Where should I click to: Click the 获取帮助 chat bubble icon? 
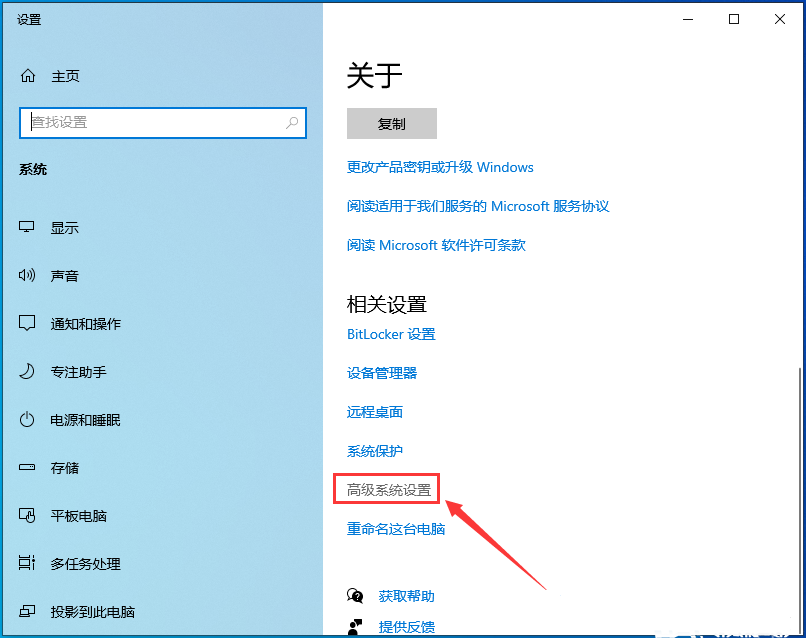[355, 596]
